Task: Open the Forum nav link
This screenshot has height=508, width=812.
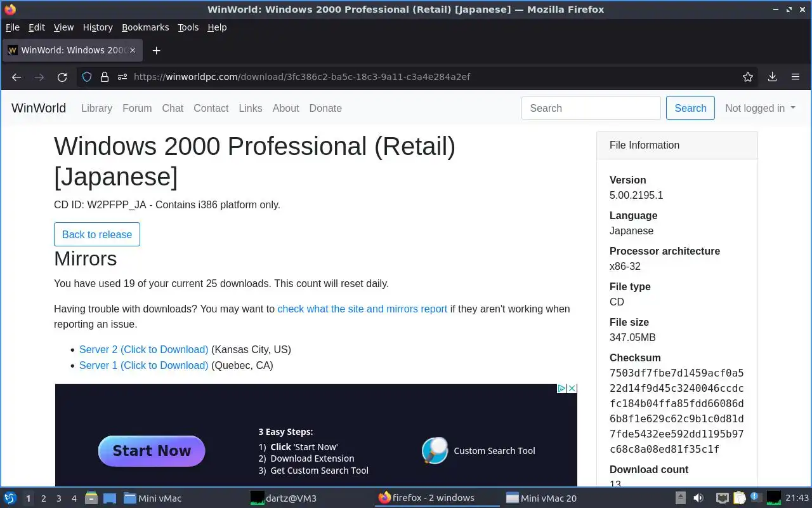Action: pyautogui.click(x=137, y=108)
